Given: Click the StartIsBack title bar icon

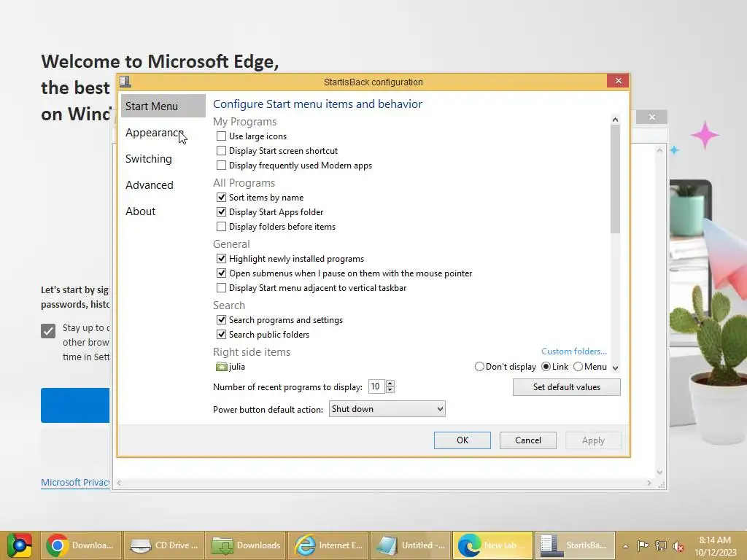Looking at the screenshot, I should click(x=125, y=82).
